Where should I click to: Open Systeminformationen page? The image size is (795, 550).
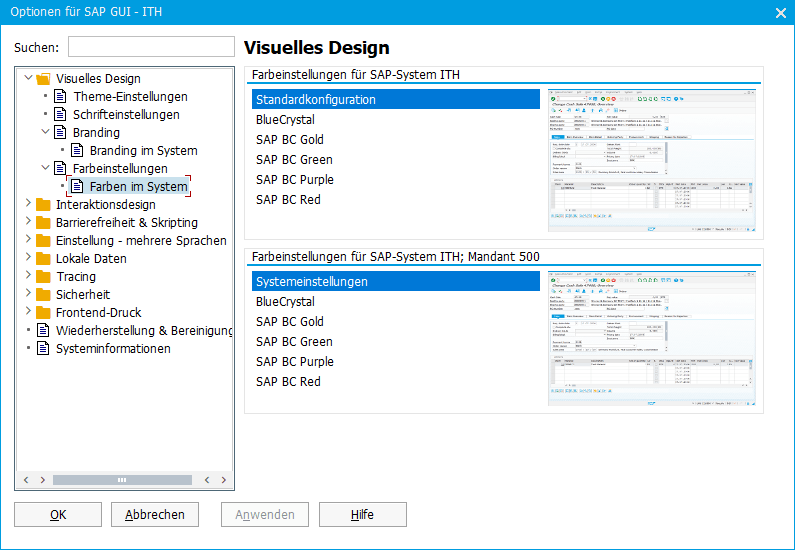point(113,349)
